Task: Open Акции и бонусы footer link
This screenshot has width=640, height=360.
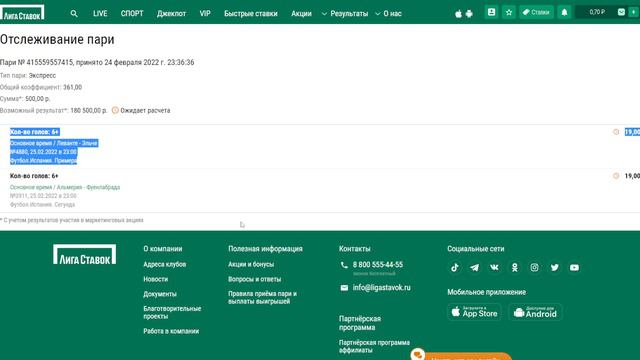Action: pyautogui.click(x=251, y=264)
